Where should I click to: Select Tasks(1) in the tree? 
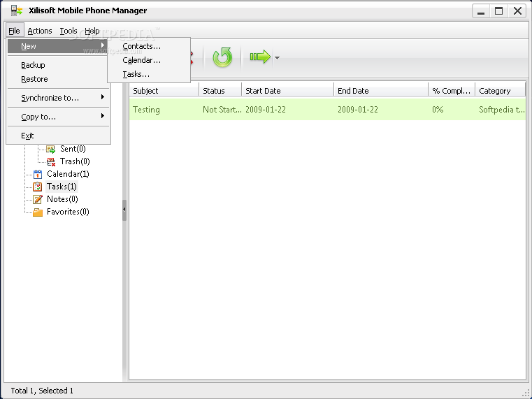(62, 187)
